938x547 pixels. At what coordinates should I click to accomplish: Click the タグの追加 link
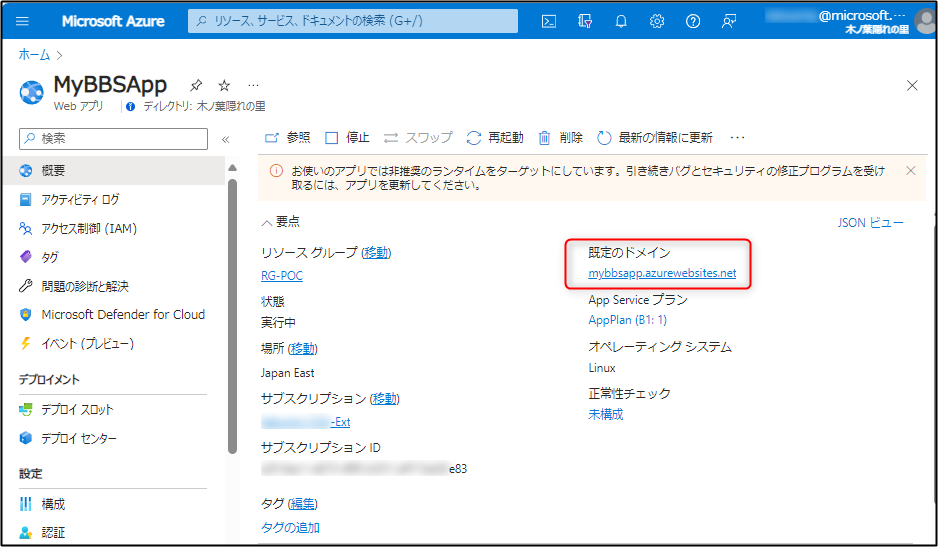click(x=290, y=528)
